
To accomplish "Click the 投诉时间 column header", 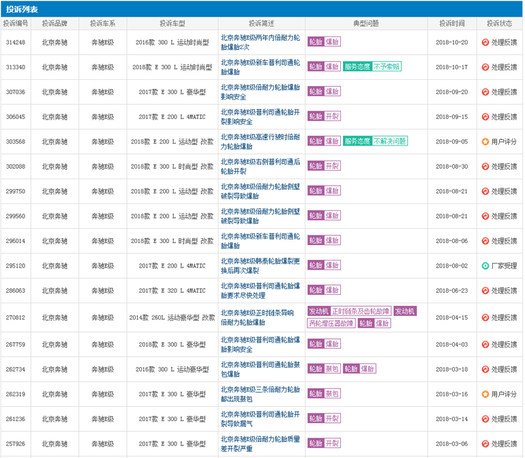I will pos(452,23).
